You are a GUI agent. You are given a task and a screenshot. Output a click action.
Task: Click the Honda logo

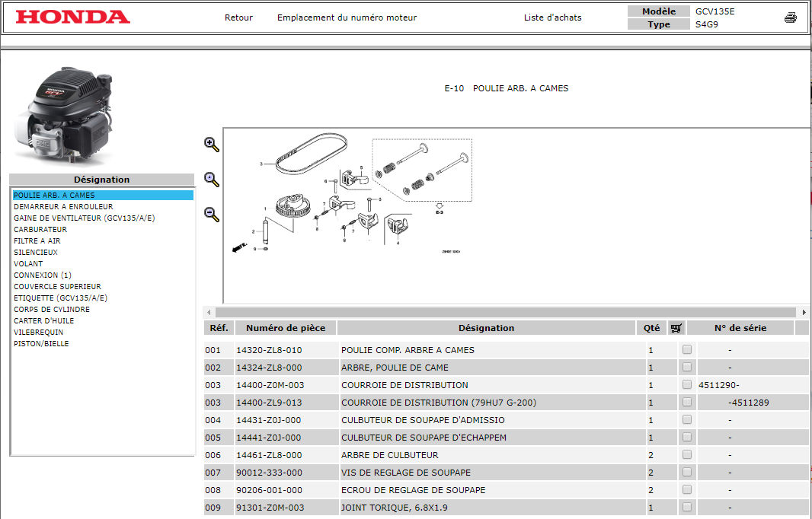pyautogui.click(x=73, y=18)
